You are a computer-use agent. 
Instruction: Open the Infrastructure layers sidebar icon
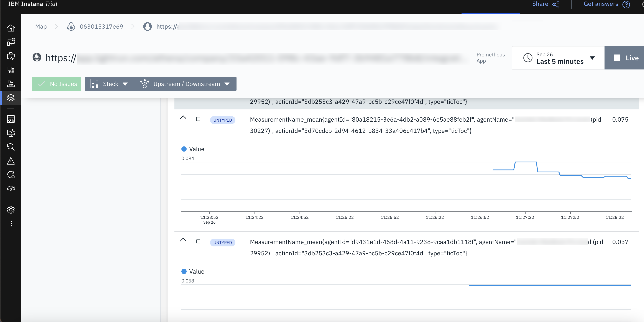coord(11,98)
